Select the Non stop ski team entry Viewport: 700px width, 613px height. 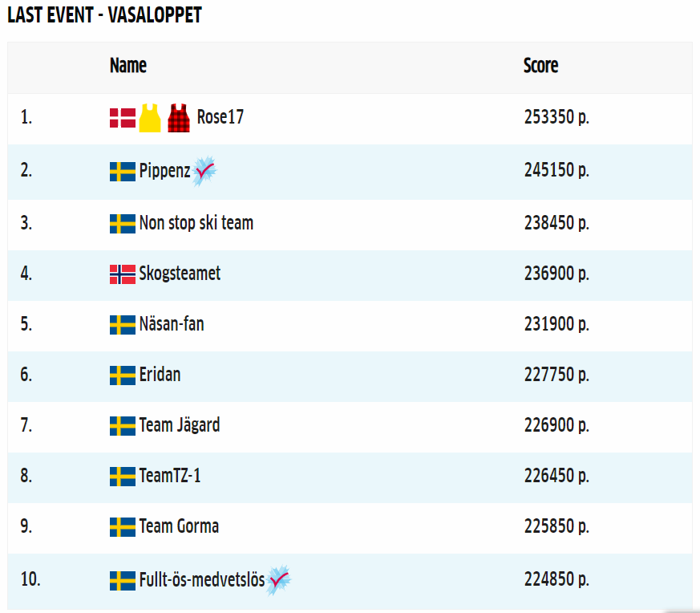tap(196, 222)
